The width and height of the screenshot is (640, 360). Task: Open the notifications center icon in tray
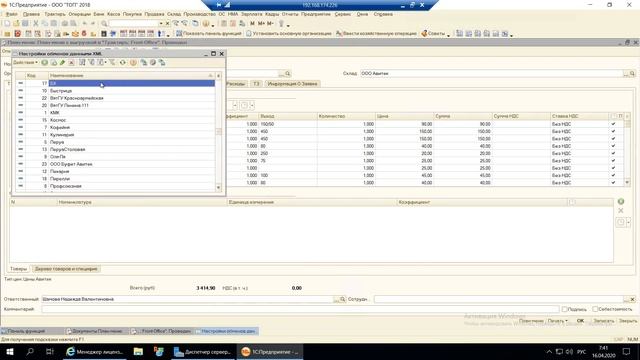point(627,351)
